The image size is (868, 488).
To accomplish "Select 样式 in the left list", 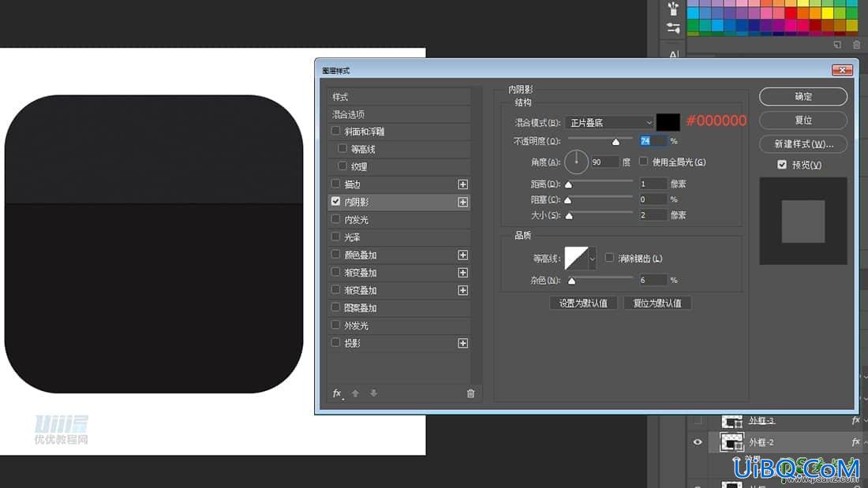I will (398, 97).
